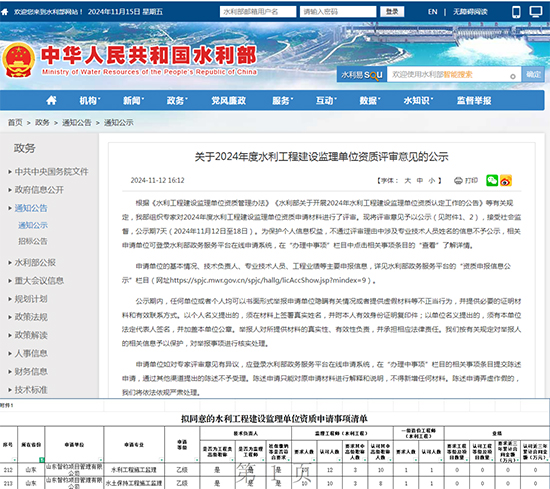Expand 规划计划 sidebar item
This screenshot has width=550, height=489.
(31, 299)
